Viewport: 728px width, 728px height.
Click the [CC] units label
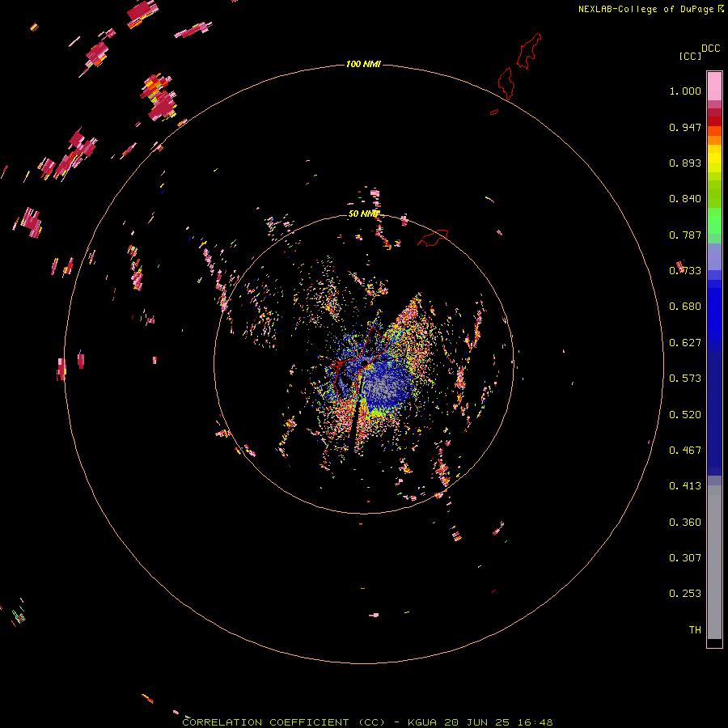coord(690,56)
